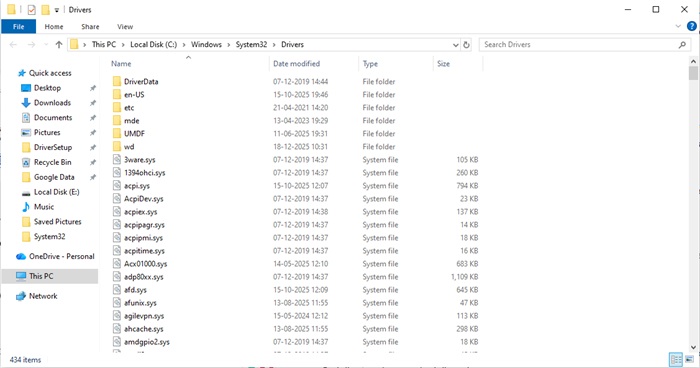700x368 pixels.
Task: Click the Back navigation arrow
Action: [13, 45]
